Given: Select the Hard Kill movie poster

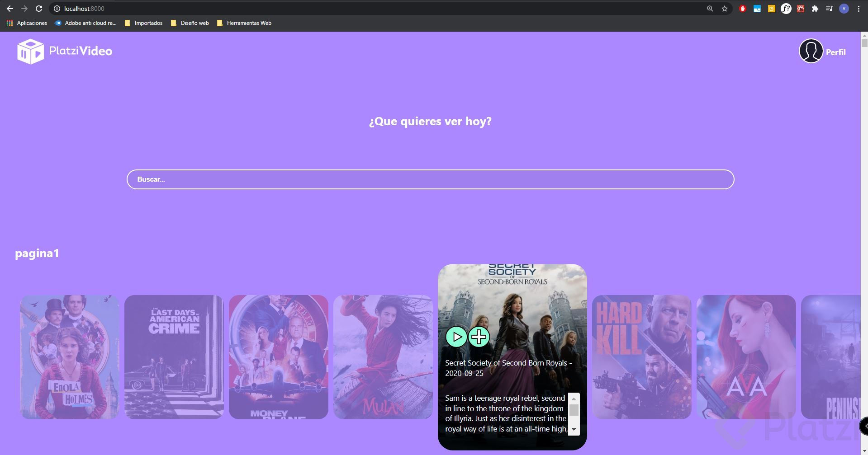Looking at the screenshot, I should [642, 357].
